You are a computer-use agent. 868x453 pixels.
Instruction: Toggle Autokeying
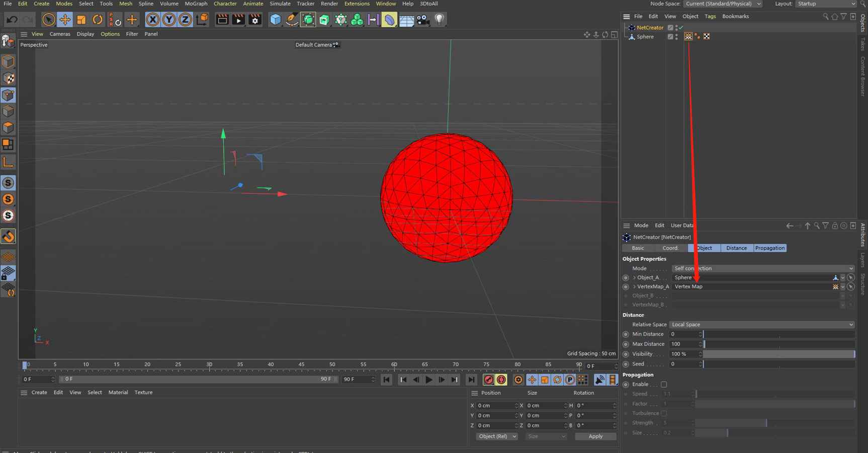[501, 380]
